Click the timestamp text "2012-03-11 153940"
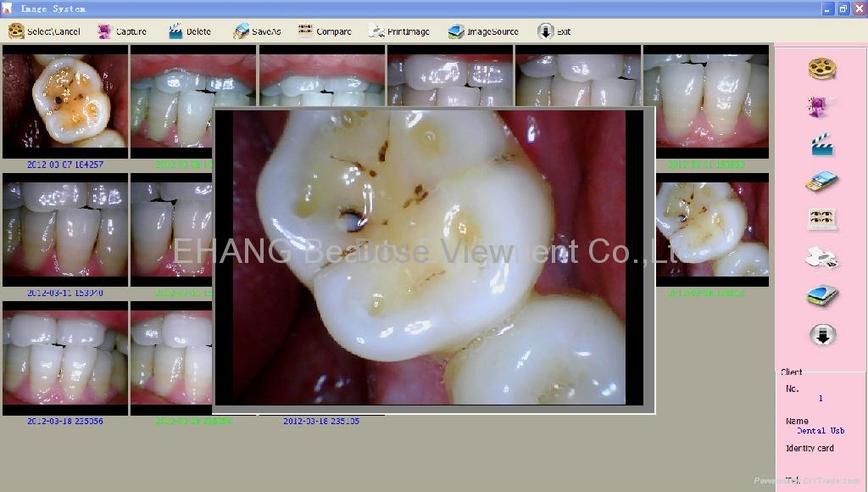The height and width of the screenshot is (492, 868). click(65, 294)
